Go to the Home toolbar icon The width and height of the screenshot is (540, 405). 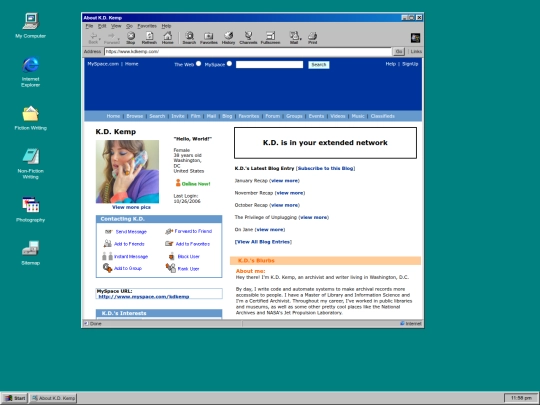coord(168,38)
